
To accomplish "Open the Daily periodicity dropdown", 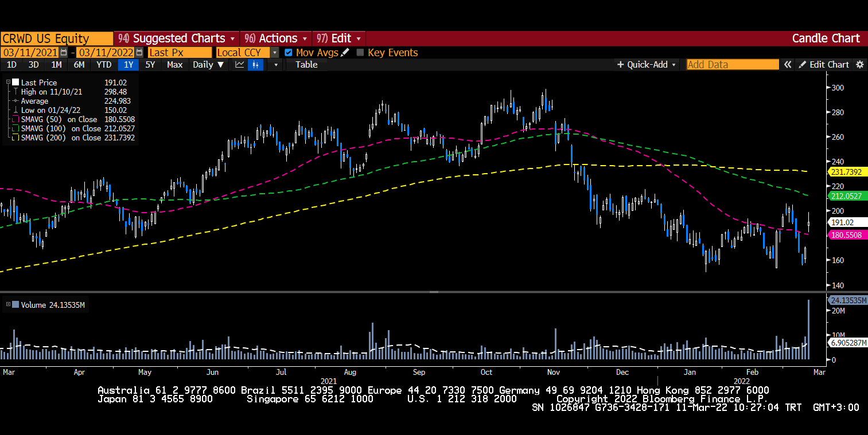I will point(208,65).
